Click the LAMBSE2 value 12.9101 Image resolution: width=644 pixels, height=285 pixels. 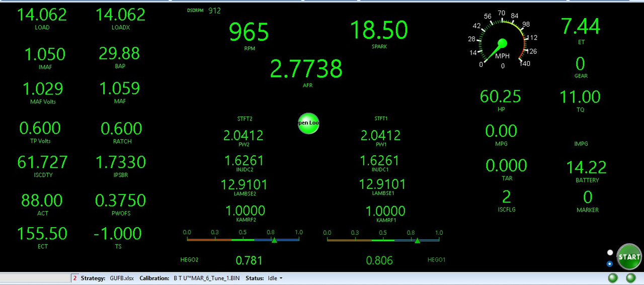point(244,184)
